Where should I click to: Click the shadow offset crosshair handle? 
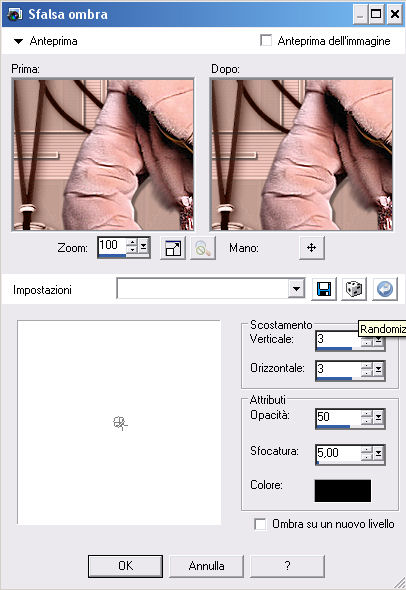[x=120, y=423]
